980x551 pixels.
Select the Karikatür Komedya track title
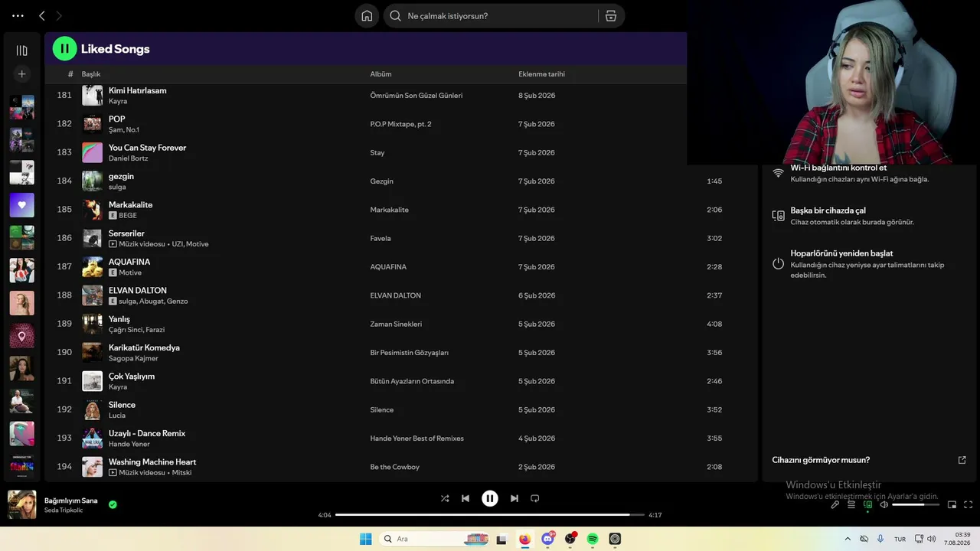click(144, 347)
